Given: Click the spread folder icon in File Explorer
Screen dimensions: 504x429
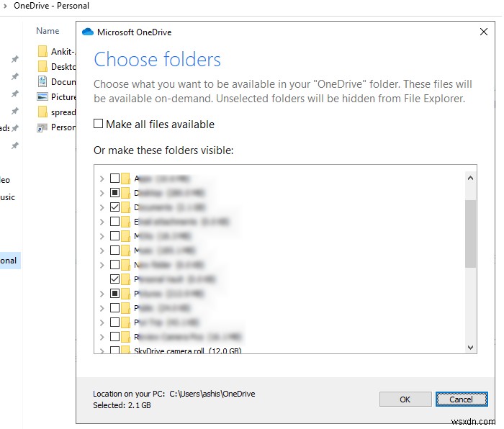Looking at the screenshot, I should (42, 112).
